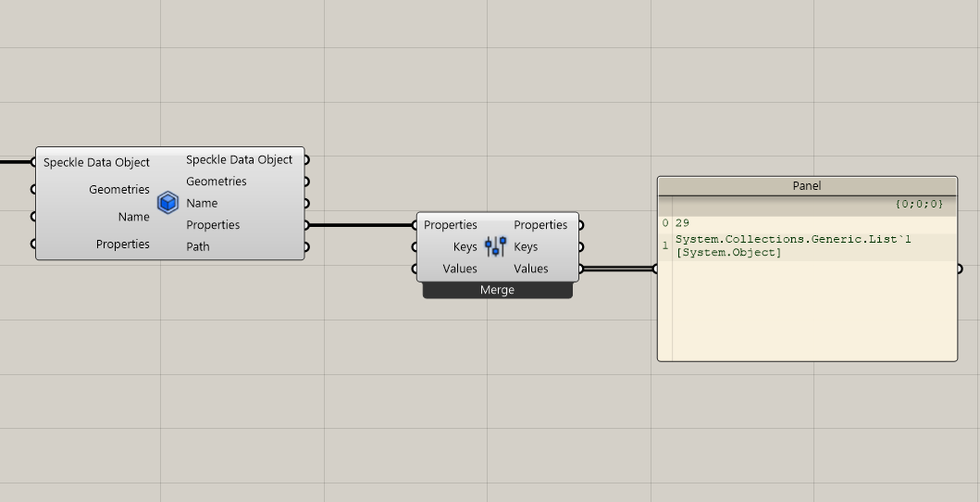Click the wire between Speckle Properties and Merge

tap(361, 225)
